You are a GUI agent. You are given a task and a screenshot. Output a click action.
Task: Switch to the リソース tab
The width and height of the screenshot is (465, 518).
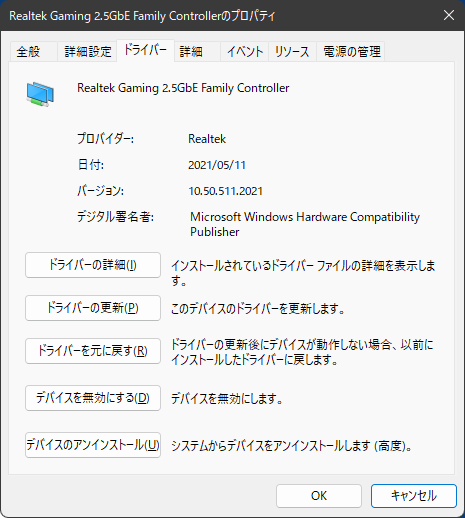pos(292,52)
